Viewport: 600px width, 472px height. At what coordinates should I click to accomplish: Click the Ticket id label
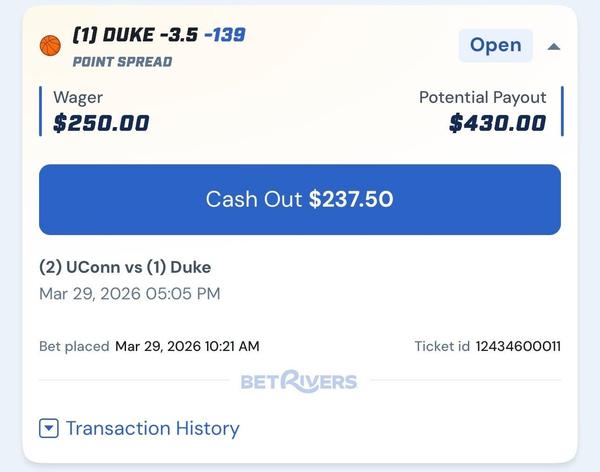click(441, 346)
